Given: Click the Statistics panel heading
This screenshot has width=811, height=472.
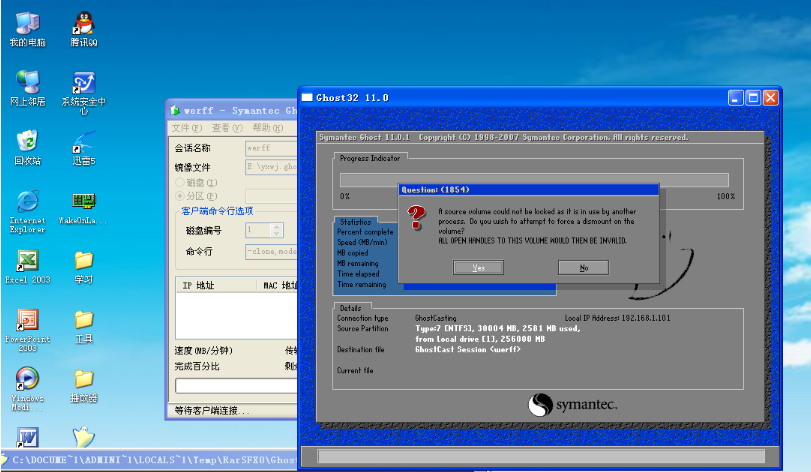Looking at the screenshot, I should coord(355,222).
